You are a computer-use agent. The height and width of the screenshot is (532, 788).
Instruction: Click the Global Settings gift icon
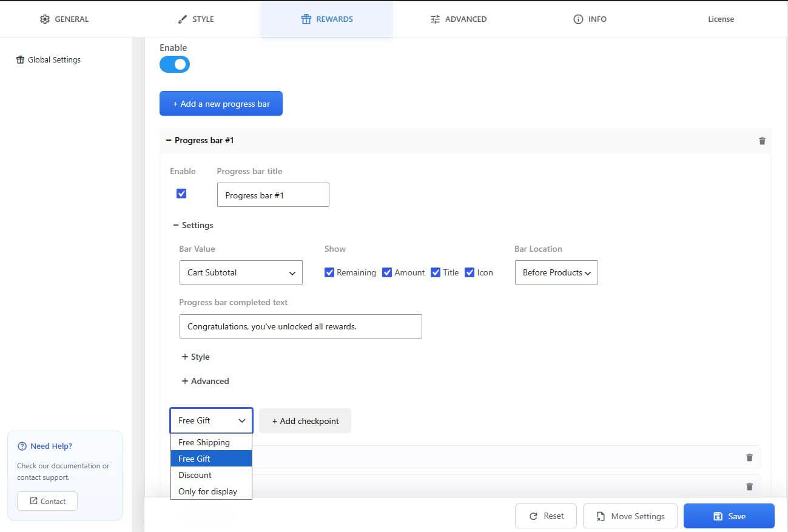(21, 60)
